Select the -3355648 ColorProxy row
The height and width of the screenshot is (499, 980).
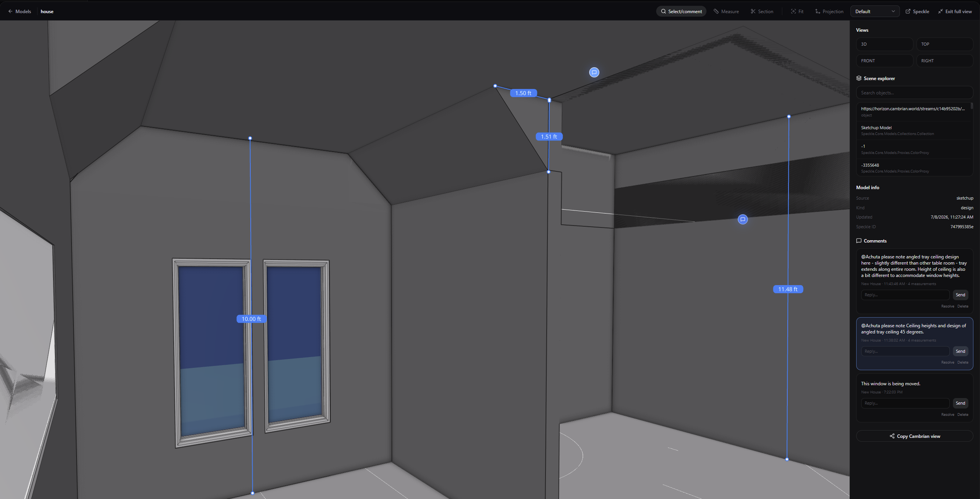[x=913, y=168]
